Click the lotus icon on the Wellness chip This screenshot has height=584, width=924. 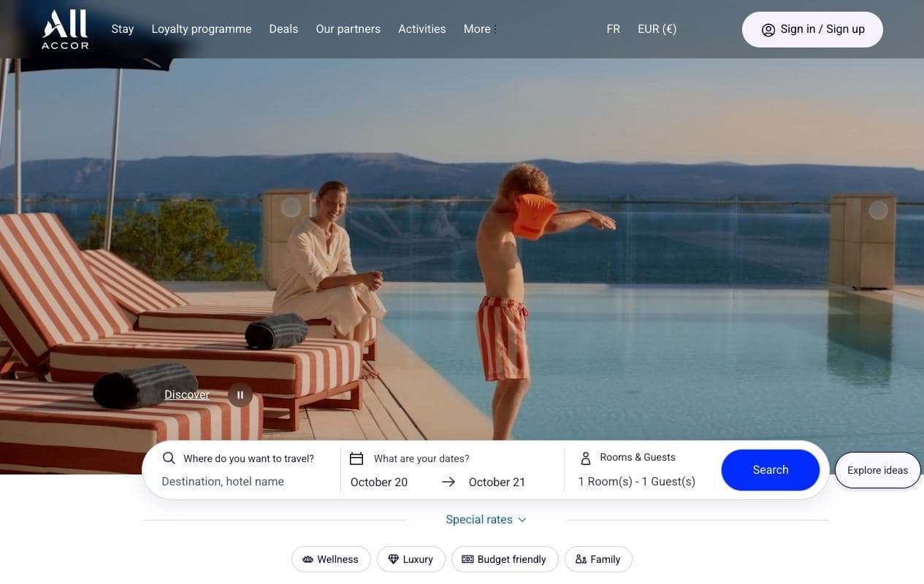click(x=308, y=559)
